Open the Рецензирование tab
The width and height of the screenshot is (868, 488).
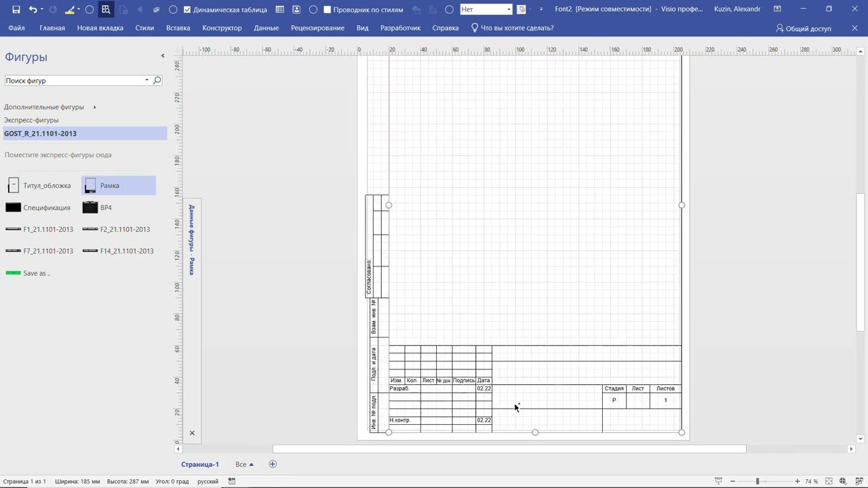(317, 28)
